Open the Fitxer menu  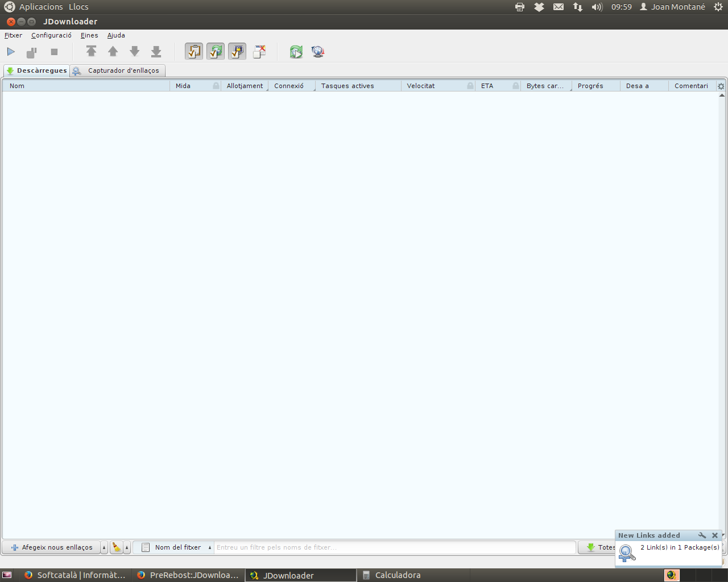[13, 35]
